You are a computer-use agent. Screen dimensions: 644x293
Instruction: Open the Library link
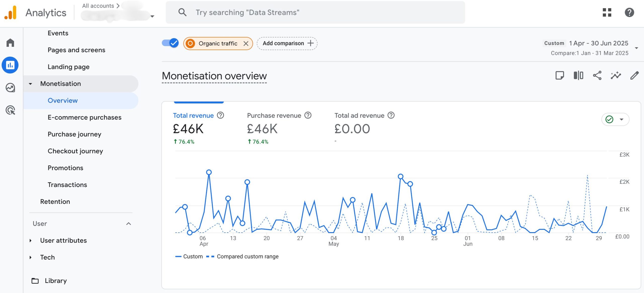pyautogui.click(x=56, y=281)
